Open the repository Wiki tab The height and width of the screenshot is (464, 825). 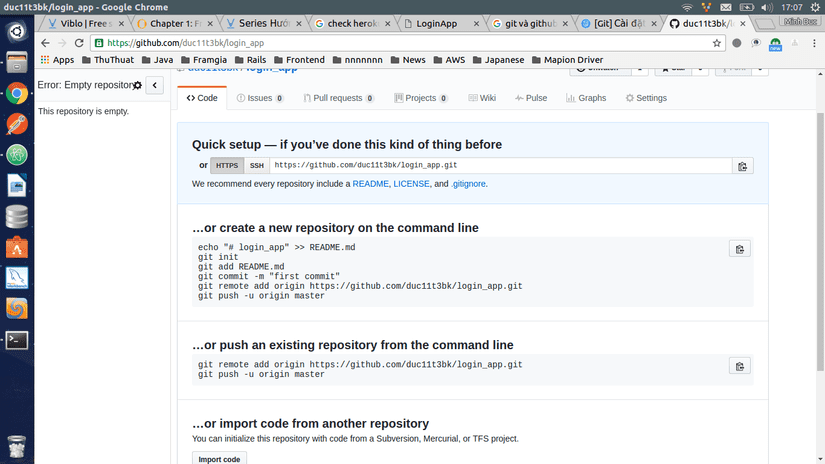(x=482, y=98)
